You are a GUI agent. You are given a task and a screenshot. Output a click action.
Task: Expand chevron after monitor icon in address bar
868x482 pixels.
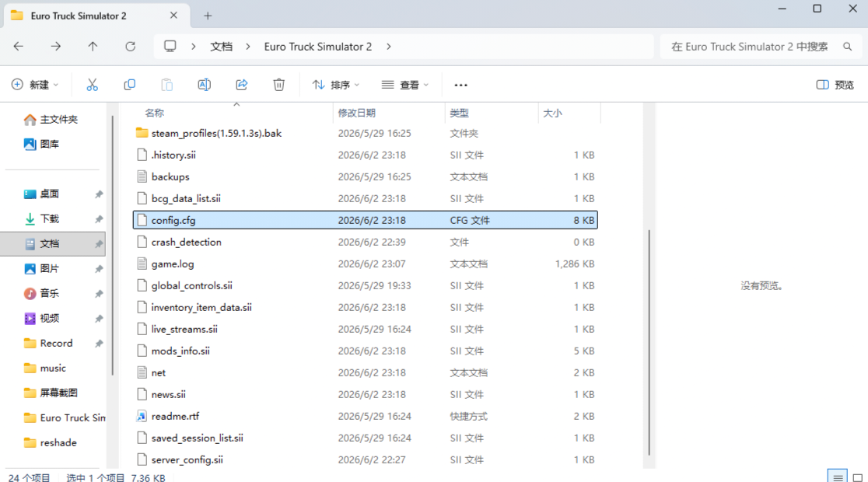193,47
